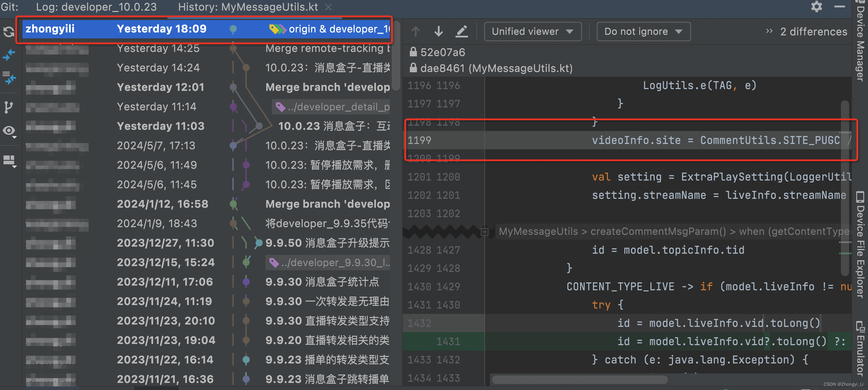Screen dimensions: 868x390
Task: Select the 2023/11/22, 16:14 commit
Action: point(206,360)
